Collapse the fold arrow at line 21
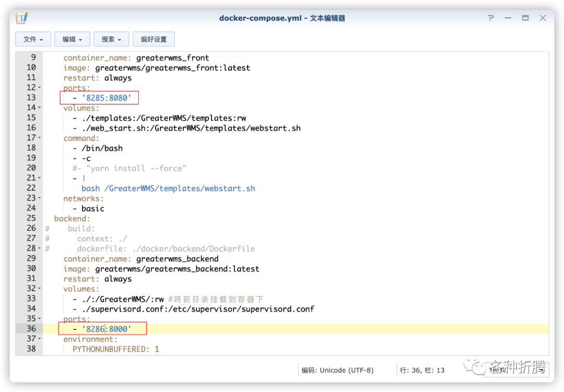 click(40, 178)
